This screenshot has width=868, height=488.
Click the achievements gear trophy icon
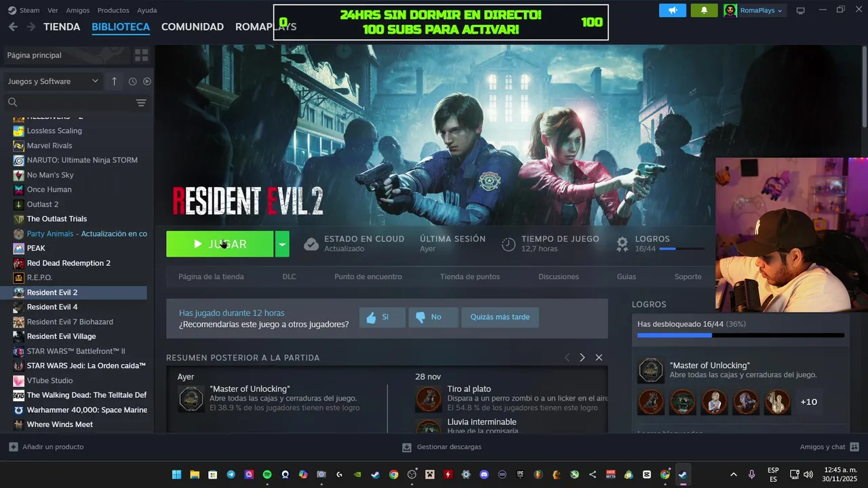pyautogui.click(x=622, y=244)
